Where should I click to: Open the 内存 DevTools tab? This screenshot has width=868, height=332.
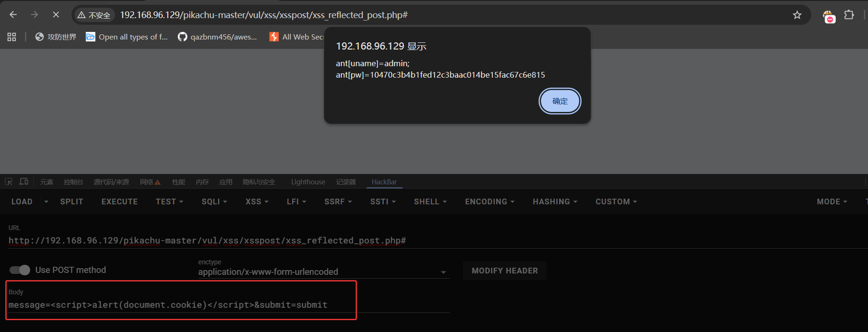click(x=202, y=182)
